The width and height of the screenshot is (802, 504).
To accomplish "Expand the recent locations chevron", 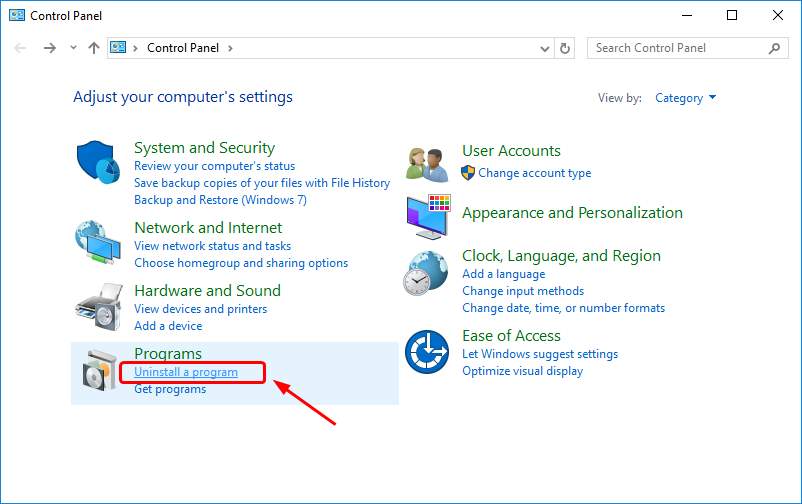I will point(73,48).
